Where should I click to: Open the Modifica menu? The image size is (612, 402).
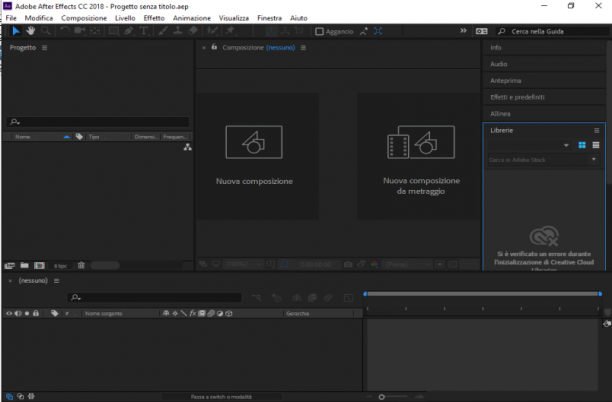tap(39, 18)
